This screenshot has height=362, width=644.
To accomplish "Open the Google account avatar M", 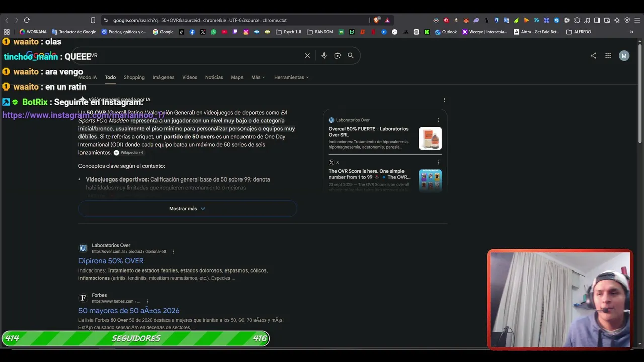I will 624,56.
